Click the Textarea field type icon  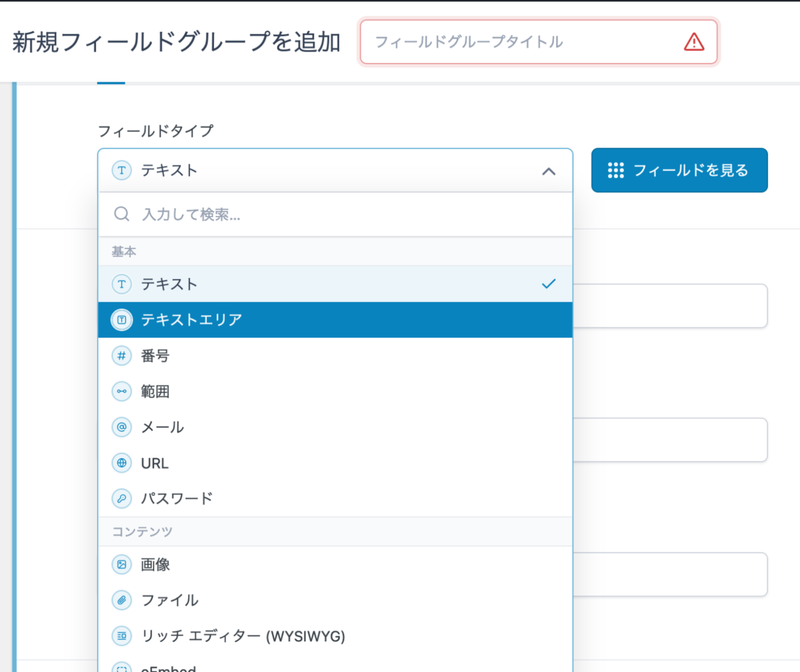point(122,320)
